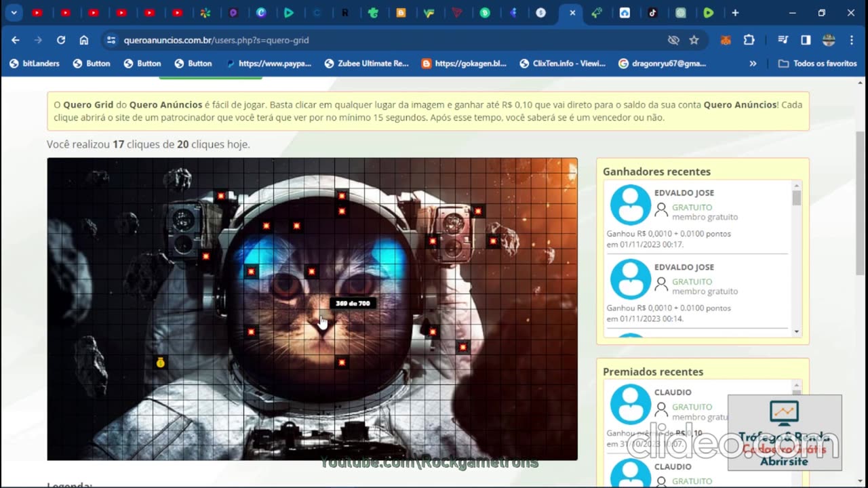This screenshot has height=488, width=868.
Task: Click Edvaldo Jose avatar from 00:14 entry
Action: pos(631,279)
